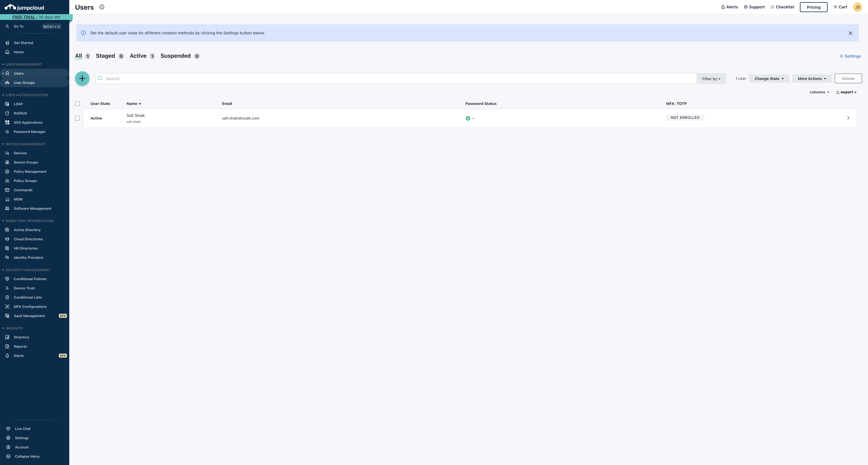Collapse the Insights section
Viewport: 868px width, 465px height.
coord(12,328)
